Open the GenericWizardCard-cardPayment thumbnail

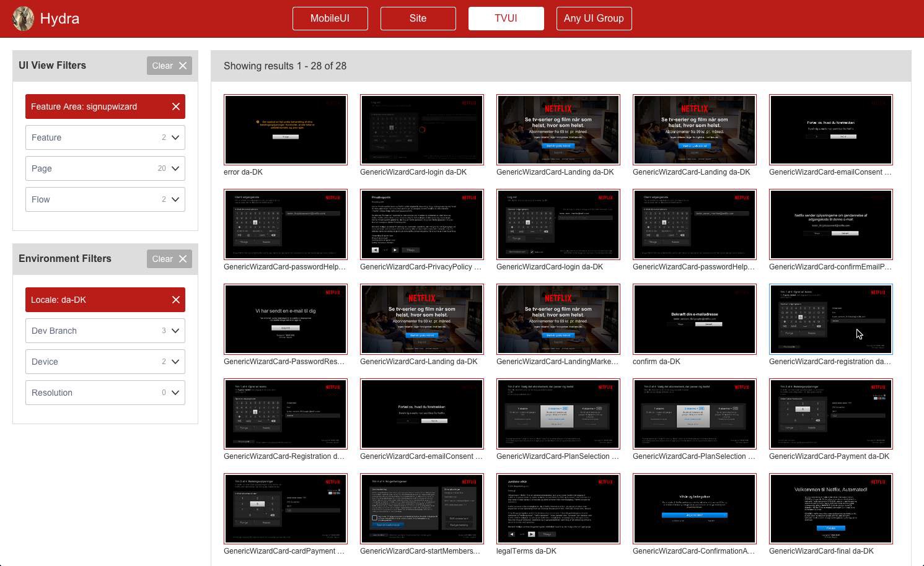[x=286, y=509]
